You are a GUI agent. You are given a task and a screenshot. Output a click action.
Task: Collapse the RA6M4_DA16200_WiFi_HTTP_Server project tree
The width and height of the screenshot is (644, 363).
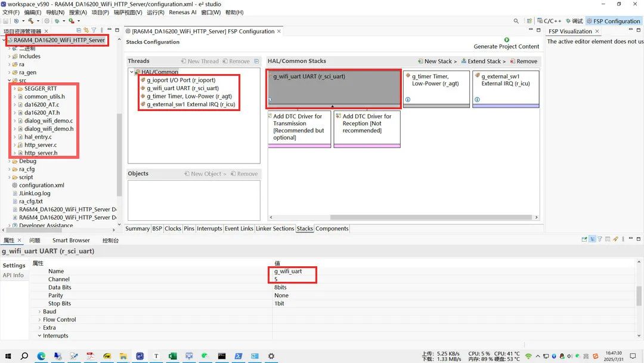pyautogui.click(x=4, y=40)
